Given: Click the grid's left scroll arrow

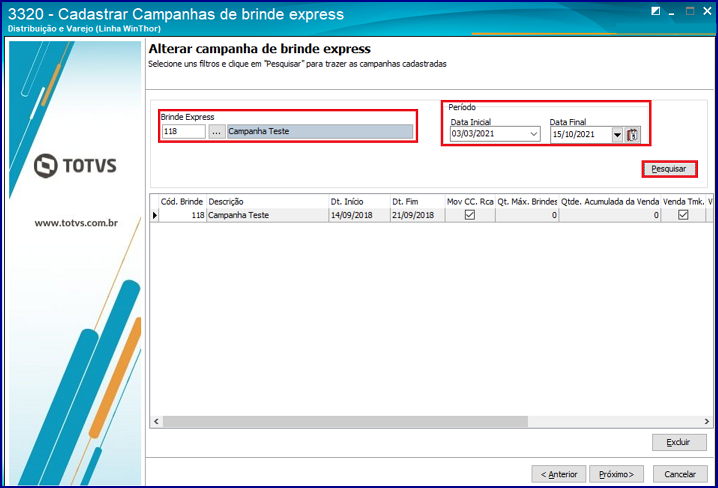Looking at the screenshot, I should click(156, 421).
